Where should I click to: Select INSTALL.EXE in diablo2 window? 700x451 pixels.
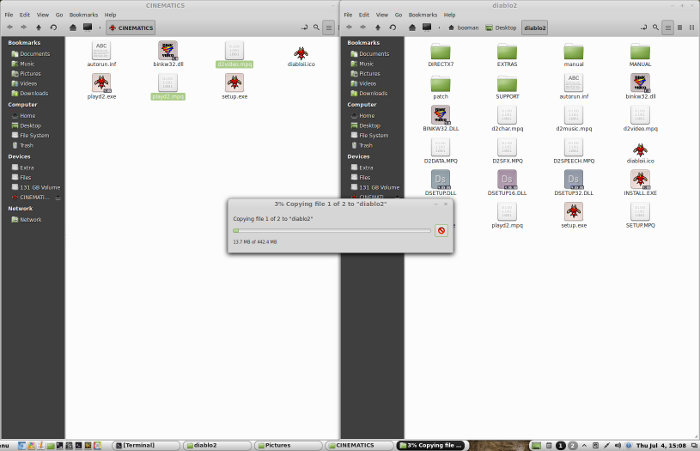[x=640, y=183]
